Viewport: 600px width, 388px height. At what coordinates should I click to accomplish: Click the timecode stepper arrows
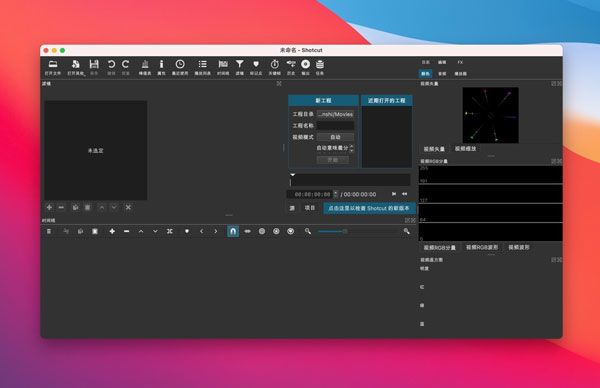(x=336, y=194)
